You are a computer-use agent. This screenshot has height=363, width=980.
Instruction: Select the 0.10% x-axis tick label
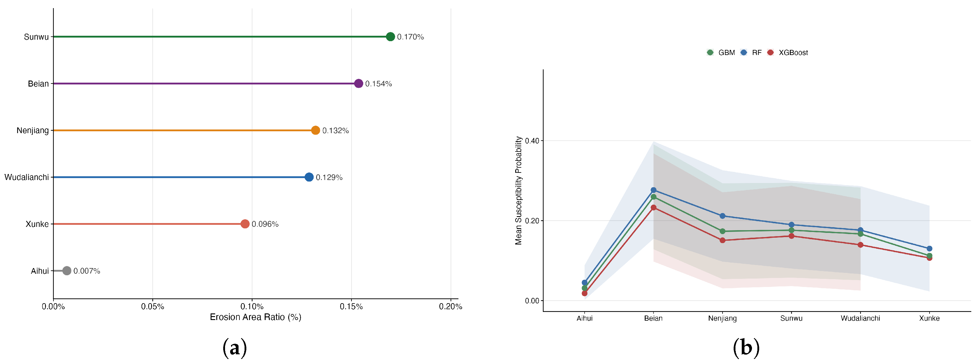pos(252,306)
